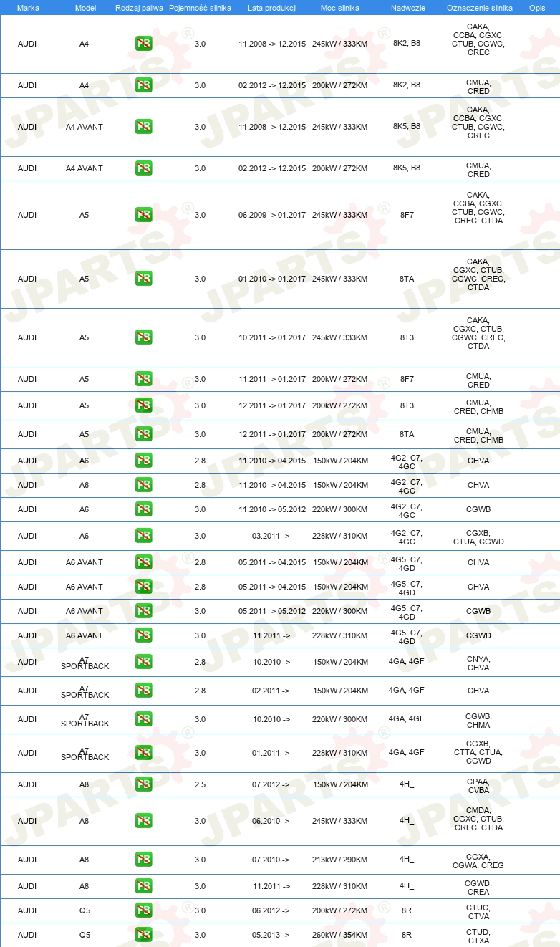560x947 pixels.
Task: Click the fuel icon in the A8 2.5 row
Action: click(x=144, y=784)
